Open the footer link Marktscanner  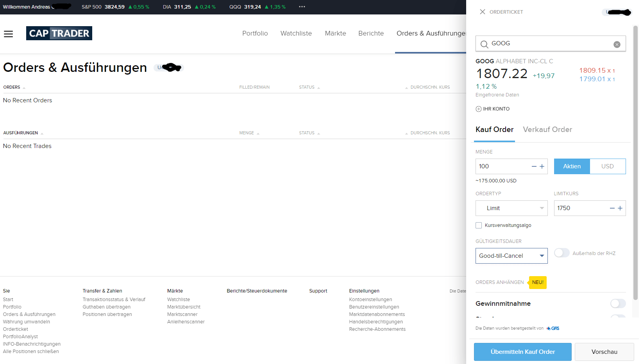[x=182, y=314]
